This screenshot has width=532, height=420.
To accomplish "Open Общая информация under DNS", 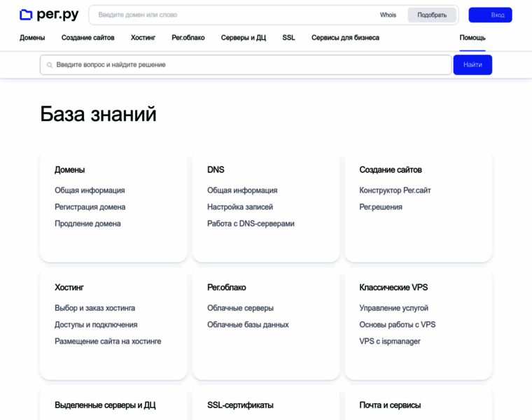I will pos(242,190).
